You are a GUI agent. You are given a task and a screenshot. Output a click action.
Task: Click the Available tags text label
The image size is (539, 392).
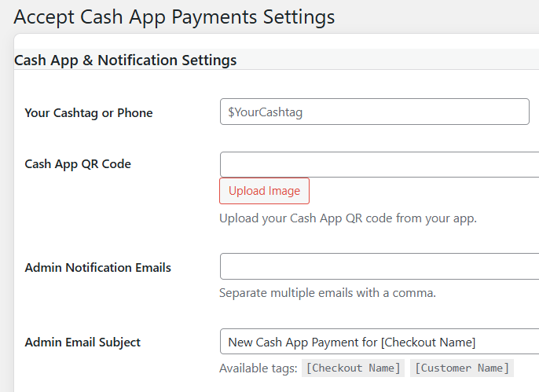[x=258, y=368]
